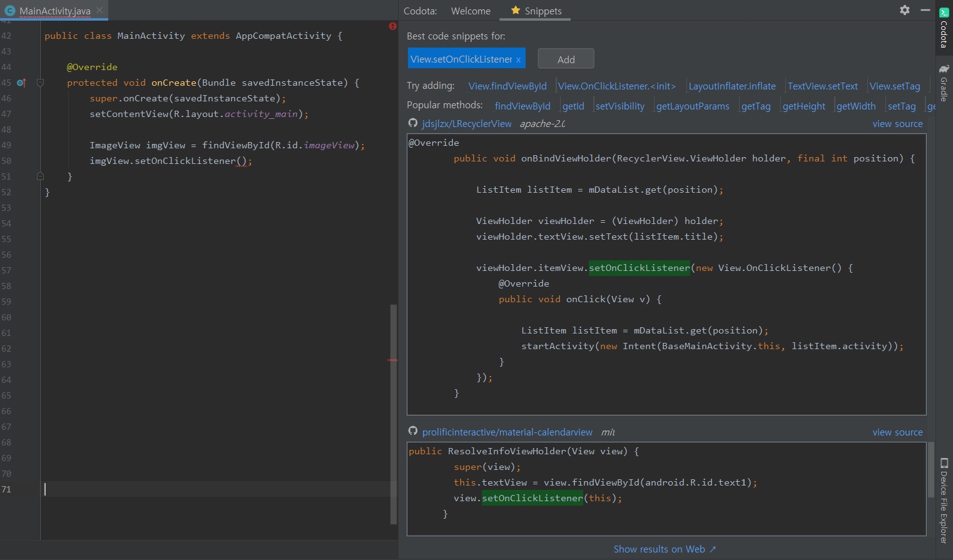Place cursor on imgView.setOnClickListener() line

(171, 161)
